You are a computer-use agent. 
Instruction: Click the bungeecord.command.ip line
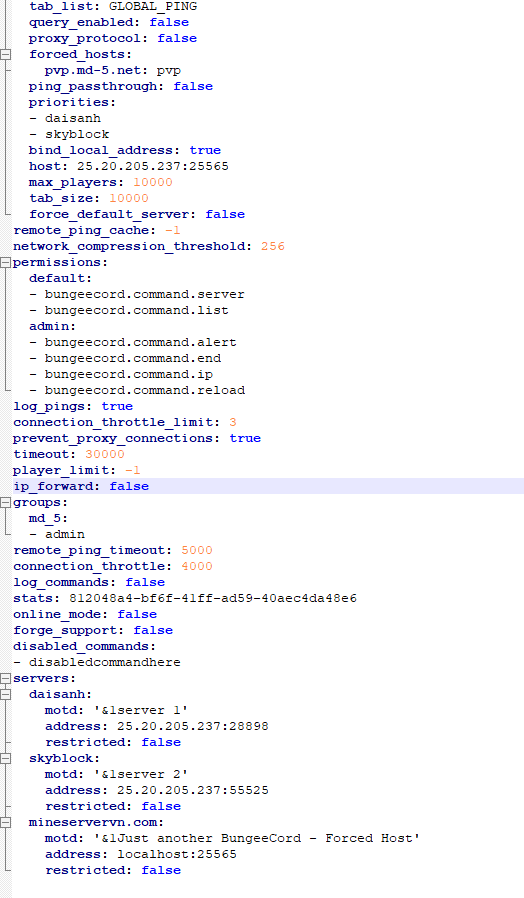click(x=120, y=375)
